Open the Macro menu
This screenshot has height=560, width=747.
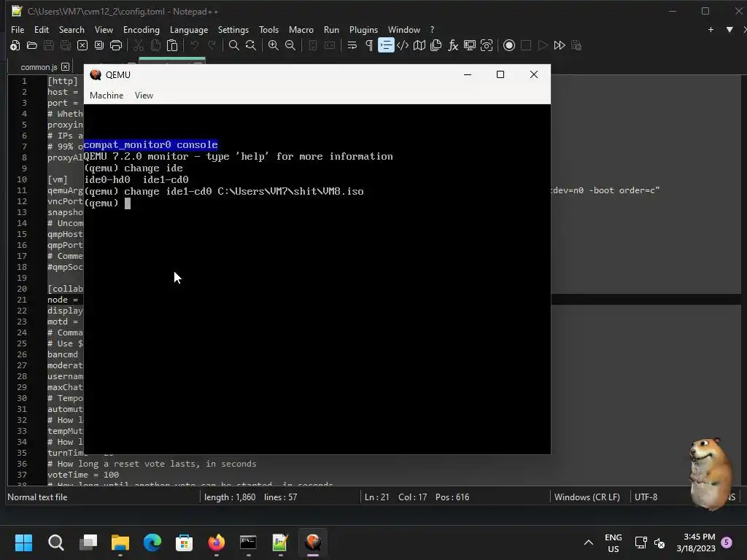tap(301, 29)
